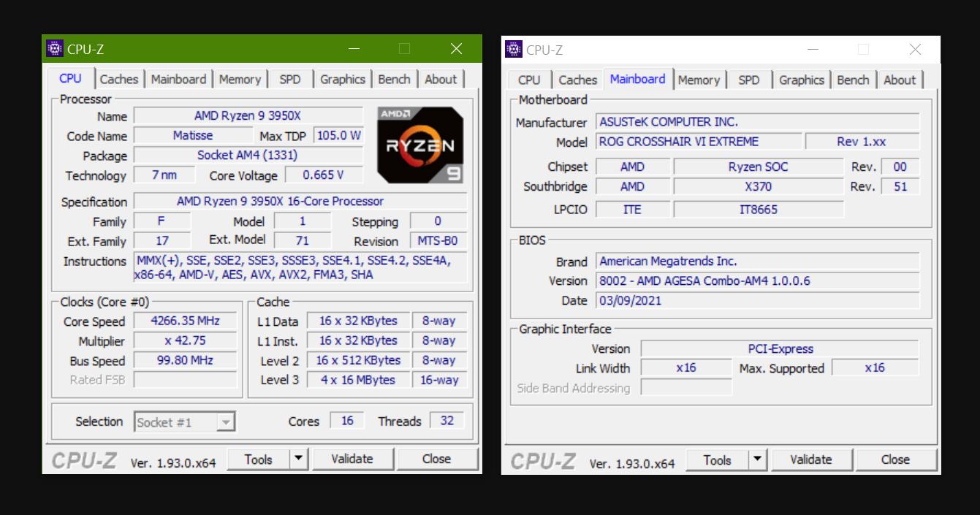The image size is (980, 515).
Task: Click the Cores count value 16
Action: pos(347,421)
